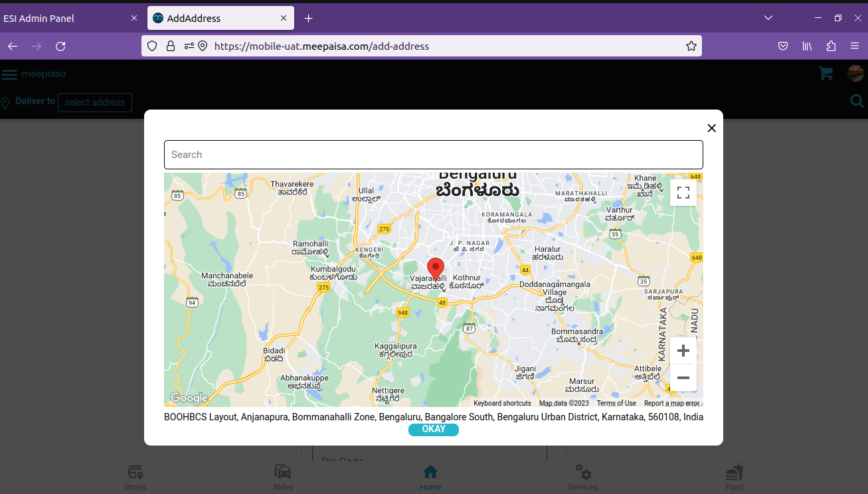Go to Services in bottom navigation
868x494 pixels.
583,478
